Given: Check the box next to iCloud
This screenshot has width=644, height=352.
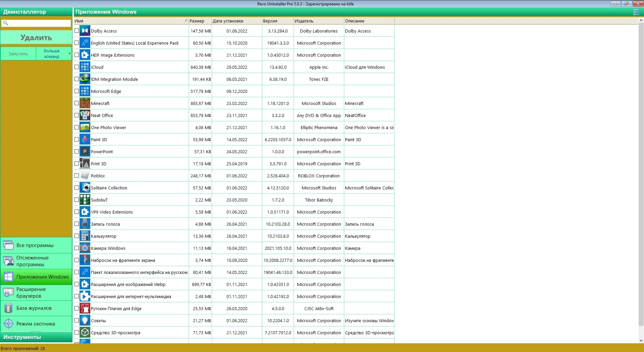Looking at the screenshot, I should 77,67.
